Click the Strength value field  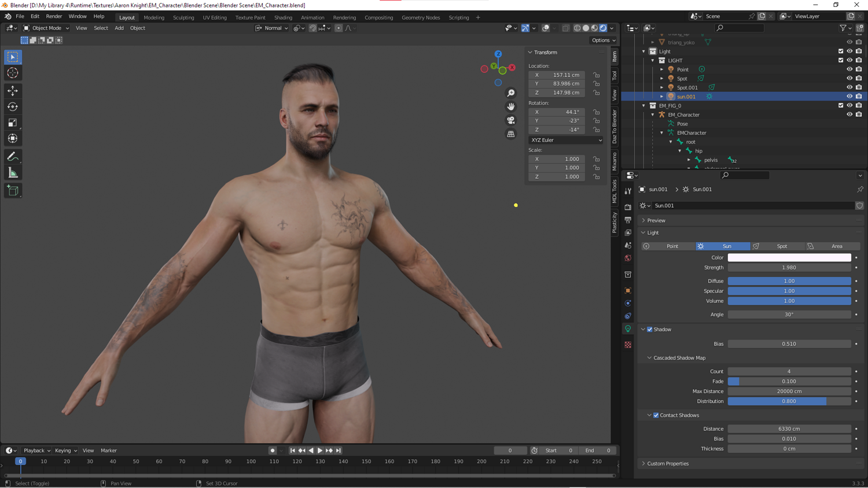(x=789, y=268)
